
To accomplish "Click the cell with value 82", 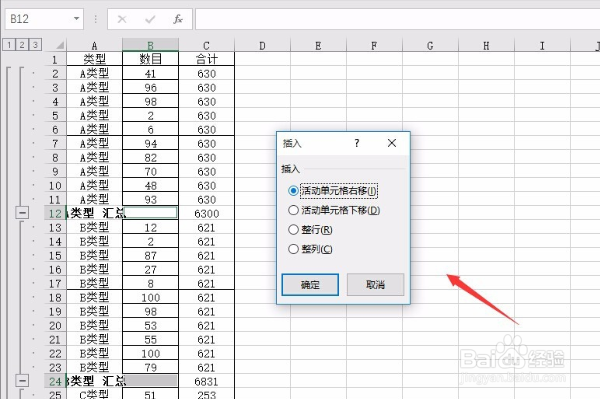I will 150,157.
